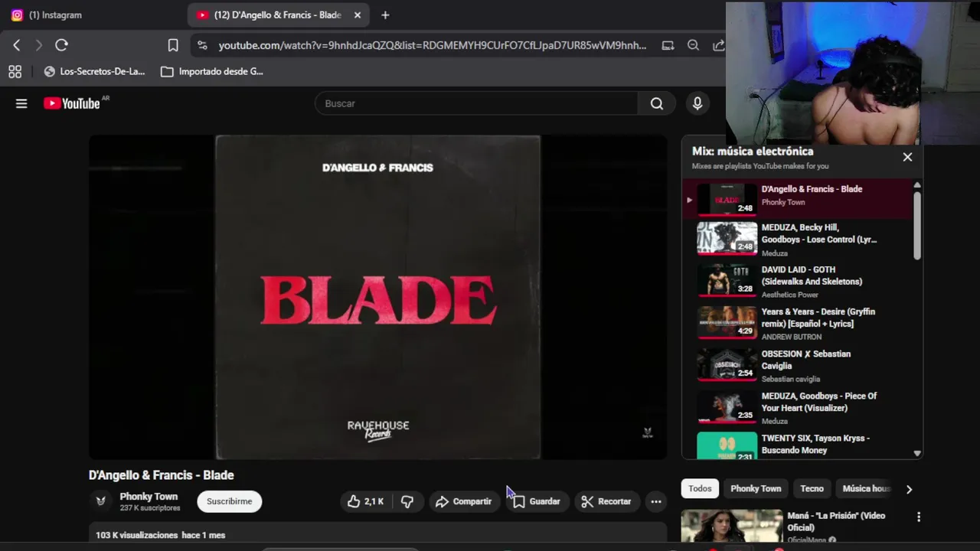This screenshot has height=551, width=980.
Task: Clip the video with Recortar
Action: (x=606, y=501)
